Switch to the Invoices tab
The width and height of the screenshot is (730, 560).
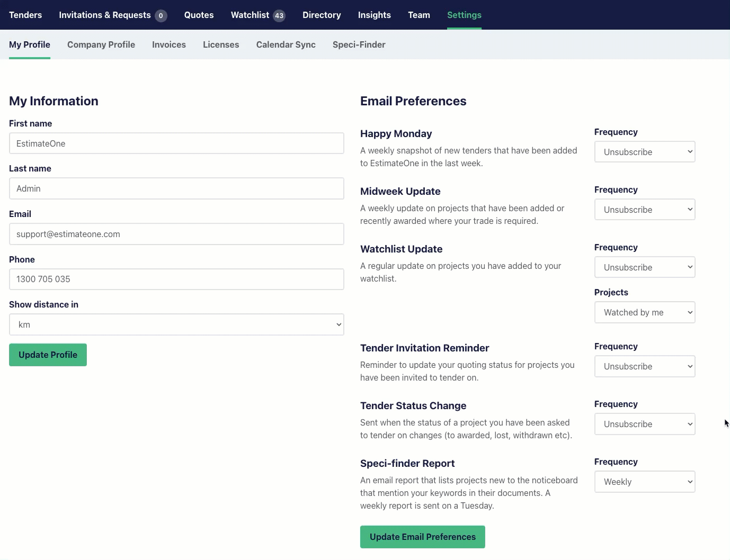[169, 44]
